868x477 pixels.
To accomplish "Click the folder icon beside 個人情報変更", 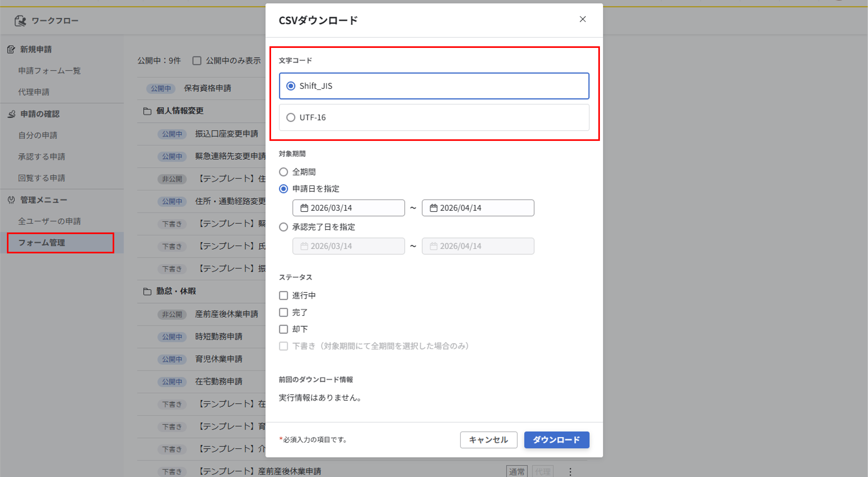I will tap(147, 111).
